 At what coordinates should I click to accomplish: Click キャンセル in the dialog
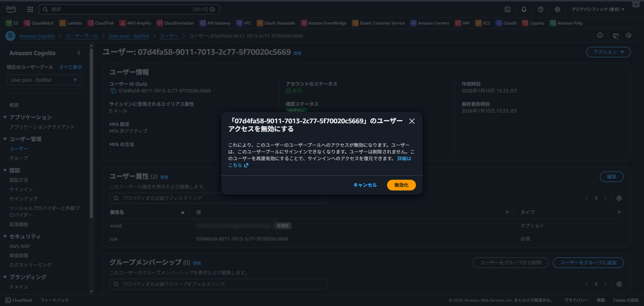(365, 185)
